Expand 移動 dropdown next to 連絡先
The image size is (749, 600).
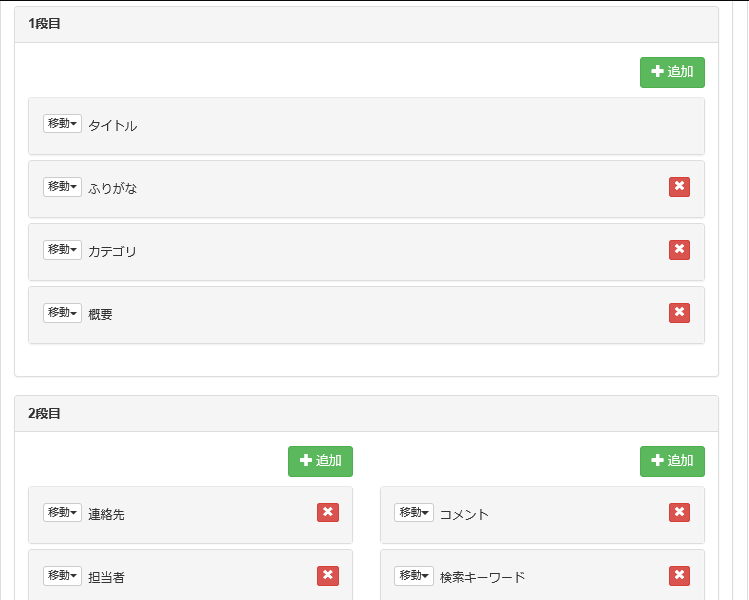pos(62,513)
